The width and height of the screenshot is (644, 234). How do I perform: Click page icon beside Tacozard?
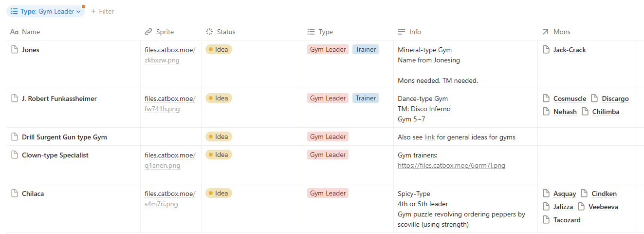[x=546, y=220]
